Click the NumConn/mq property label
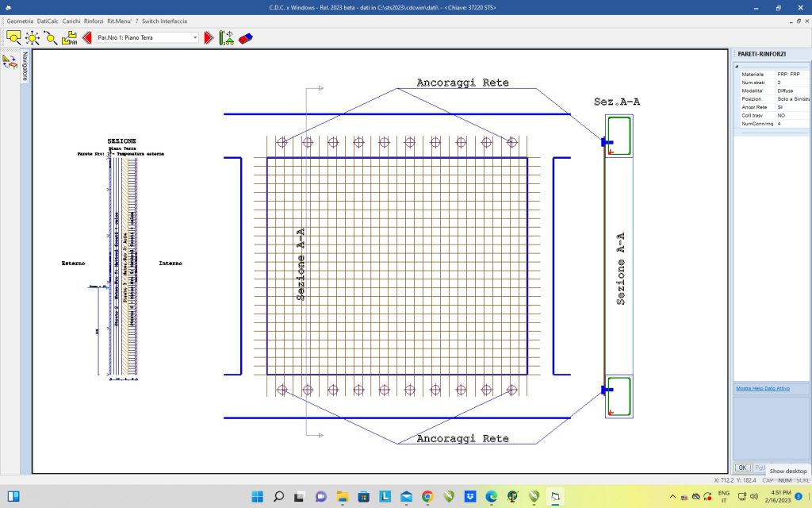The height and width of the screenshot is (508, 812). pos(756,124)
